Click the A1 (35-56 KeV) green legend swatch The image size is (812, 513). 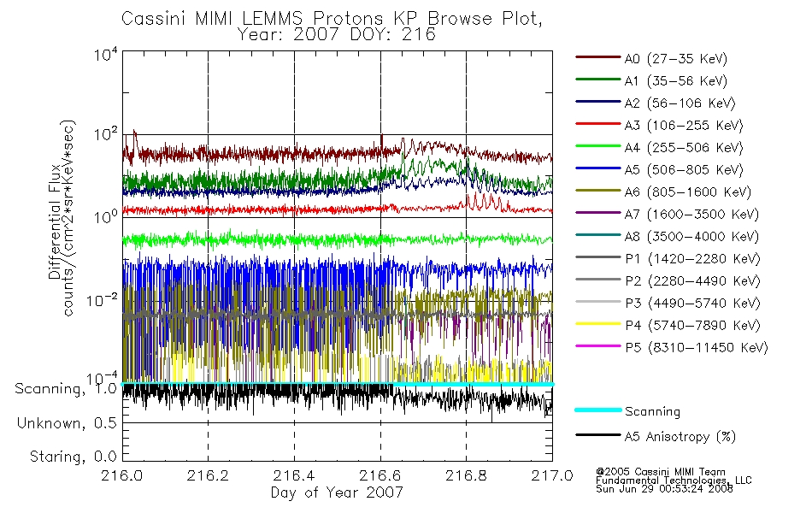(x=598, y=80)
